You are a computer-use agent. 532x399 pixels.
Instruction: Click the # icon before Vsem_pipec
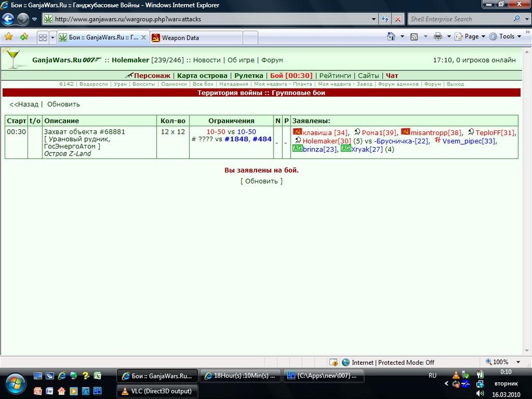438,139
